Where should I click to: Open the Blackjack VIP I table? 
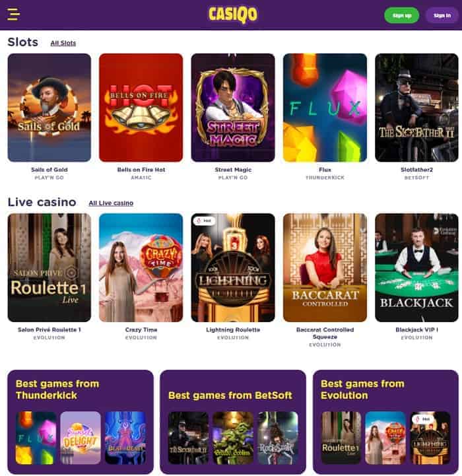click(416, 267)
